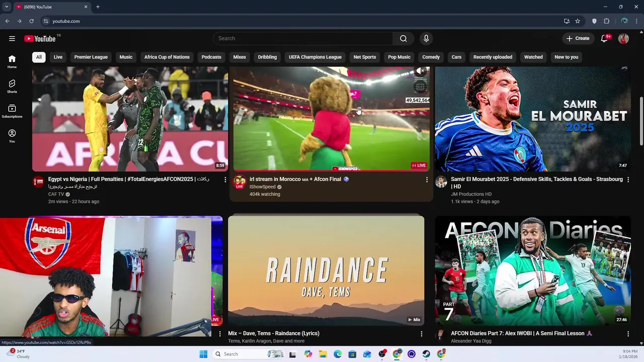Select the Africa Cup of Nations chip
This screenshot has width=644, height=362.
coord(167,57)
